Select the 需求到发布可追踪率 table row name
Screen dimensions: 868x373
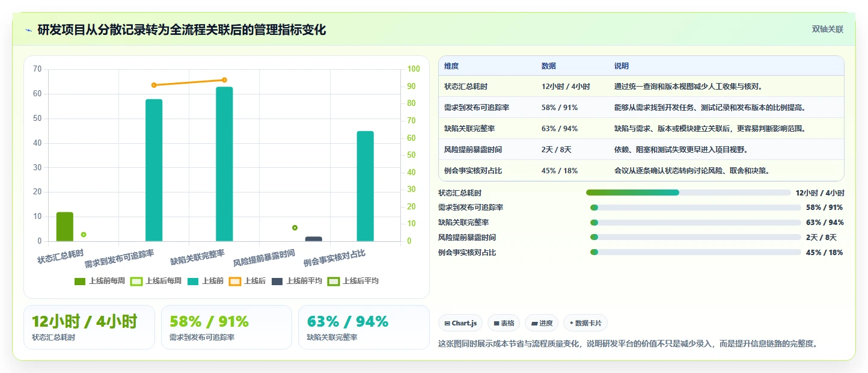[477, 108]
